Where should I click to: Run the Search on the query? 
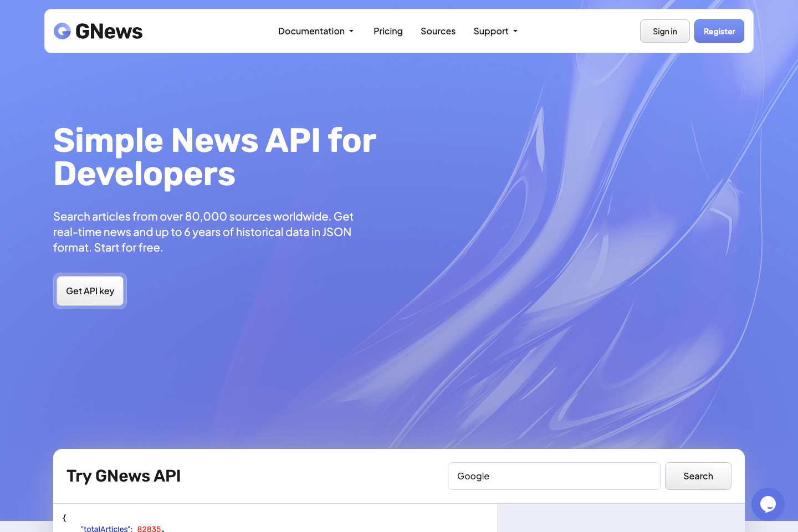698,475
